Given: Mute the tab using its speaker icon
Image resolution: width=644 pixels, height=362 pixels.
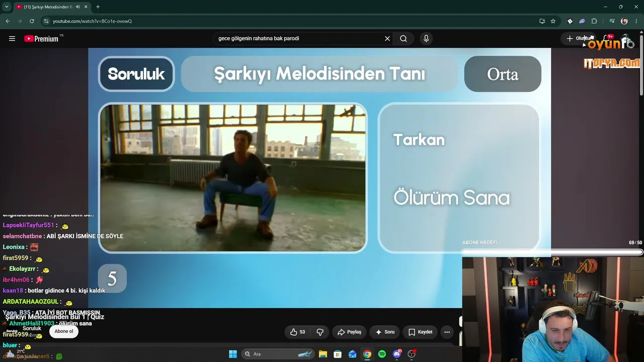Looking at the screenshot, I should coord(77,7).
